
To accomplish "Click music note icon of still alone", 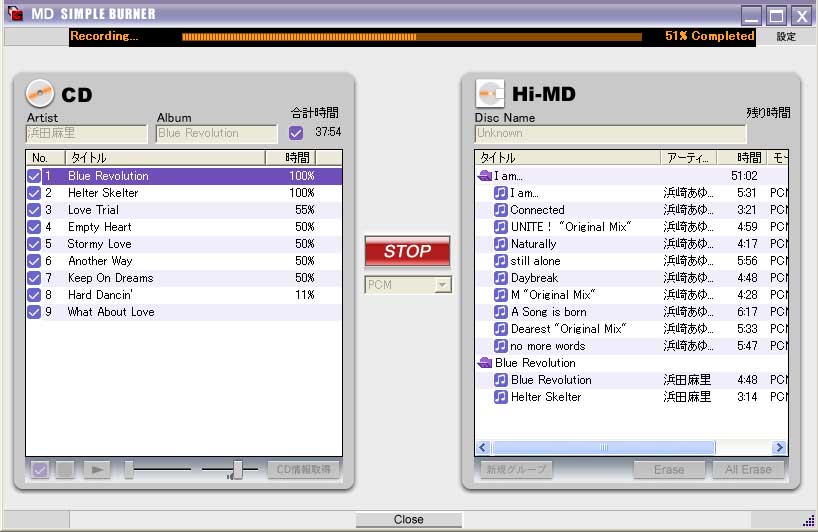I will (500, 261).
